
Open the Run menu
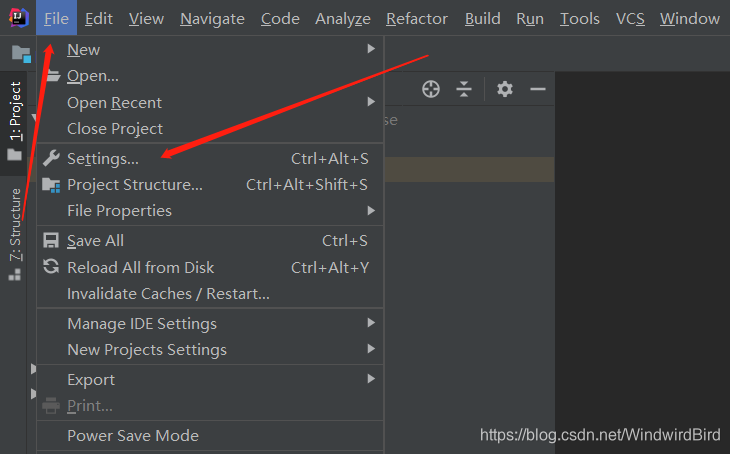click(530, 18)
